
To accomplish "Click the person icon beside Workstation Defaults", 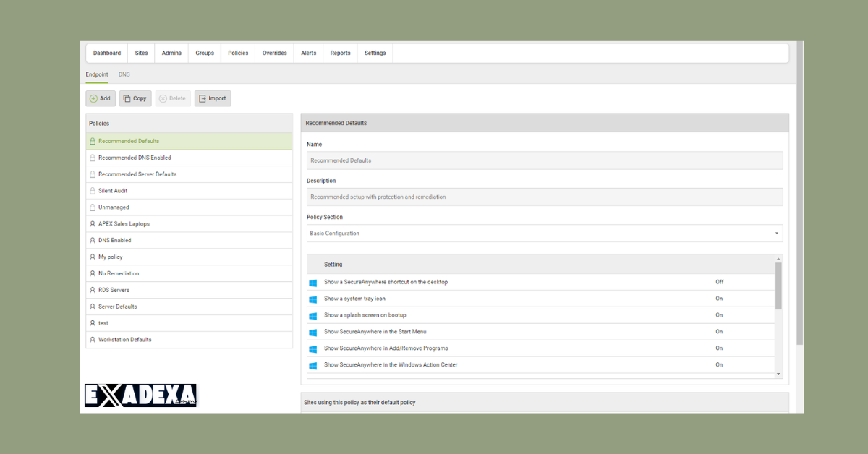I will point(92,339).
